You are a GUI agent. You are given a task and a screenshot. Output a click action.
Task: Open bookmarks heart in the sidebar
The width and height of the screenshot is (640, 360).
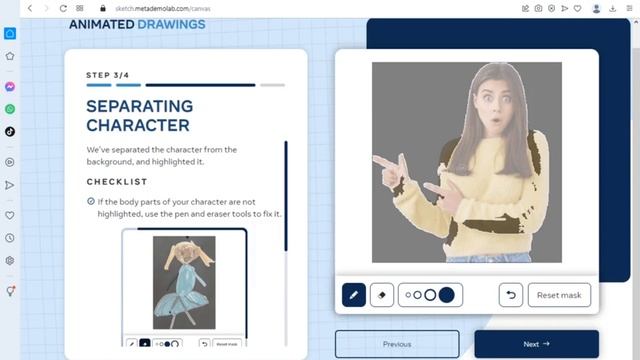[10, 215]
